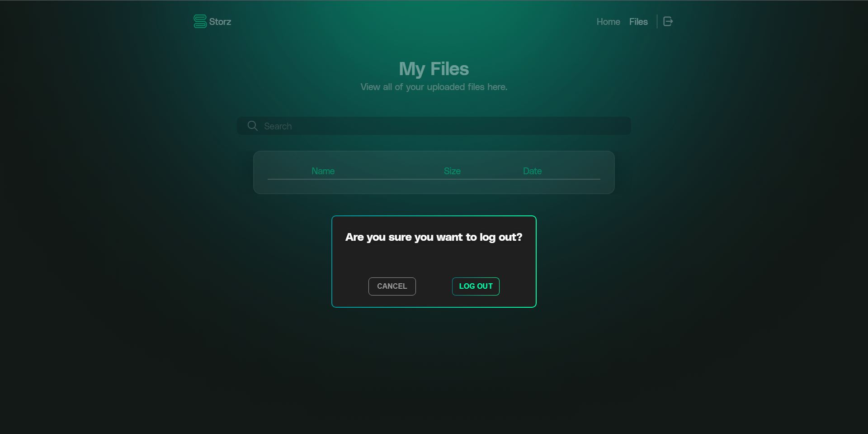Click the My Files heading
Screen dimensions: 868x434
[x=434, y=69]
